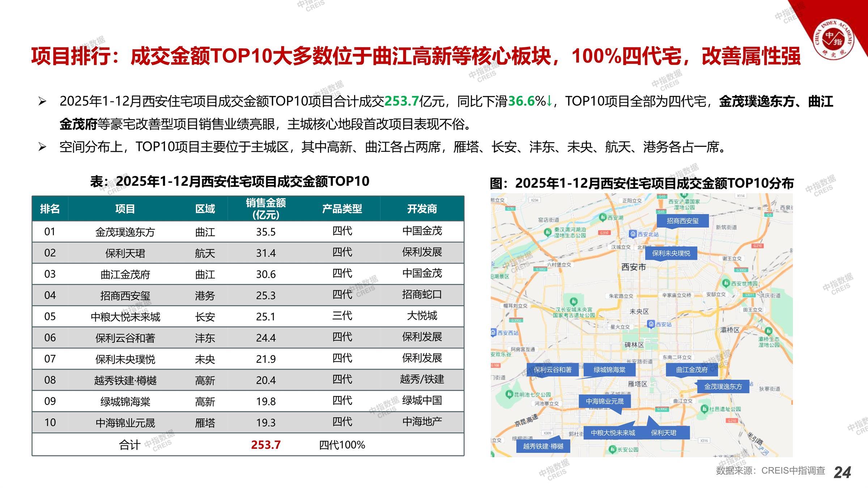Click the 西安北站 station icon on map
This screenshot has width=868, height=488.
click(x=633, y=234)
